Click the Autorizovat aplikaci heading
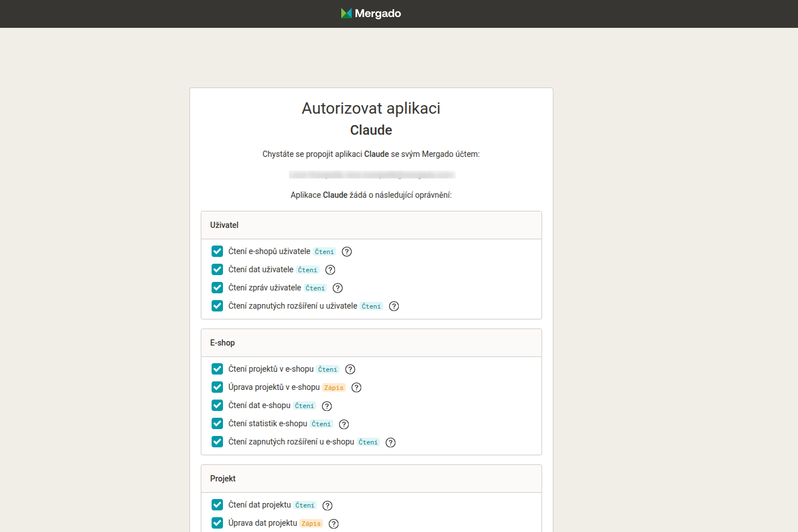This screenshot has width=798, height=532. click(371, 108)
